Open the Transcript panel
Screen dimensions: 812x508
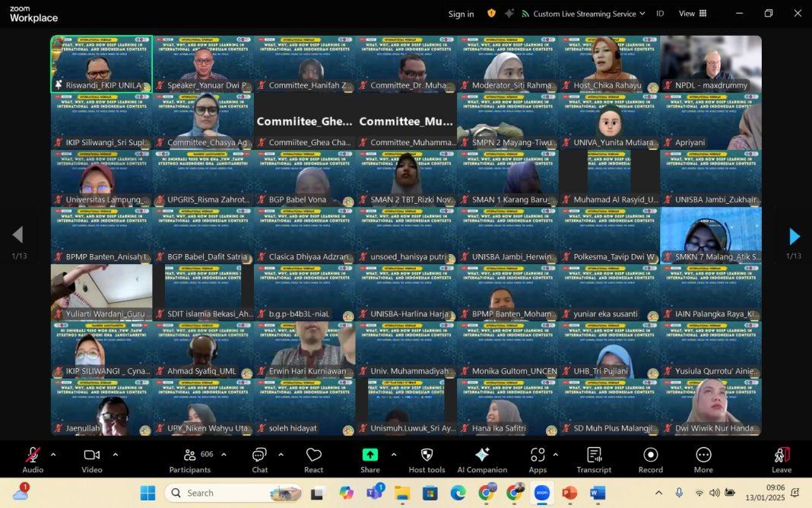(x=594, y=459)
